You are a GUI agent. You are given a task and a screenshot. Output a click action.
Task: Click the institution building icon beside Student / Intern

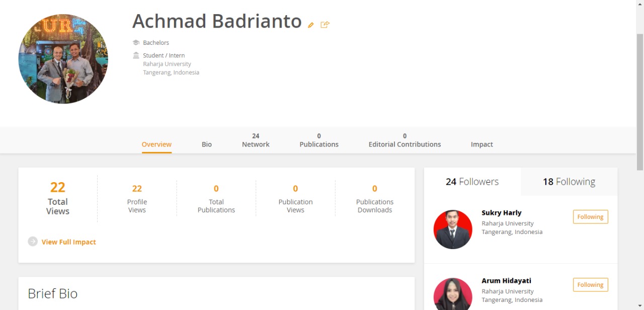(136, 55)
